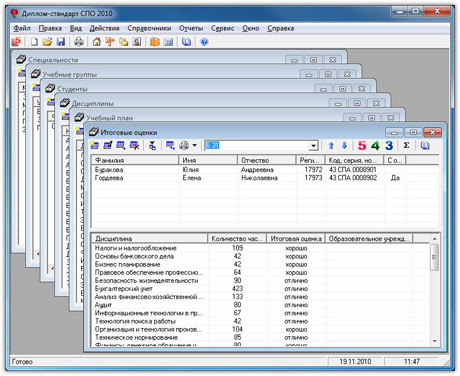This screenshot has width=460, height=376.
Task: Open the Вид menu
Action: [x=76, y=28]
